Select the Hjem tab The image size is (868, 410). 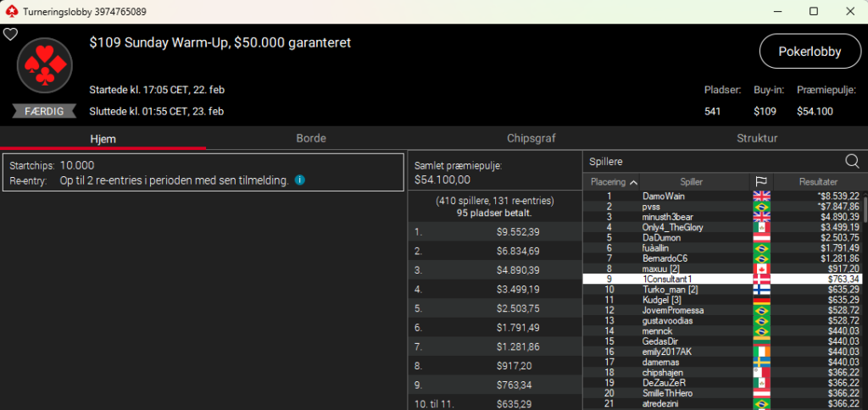103,138
